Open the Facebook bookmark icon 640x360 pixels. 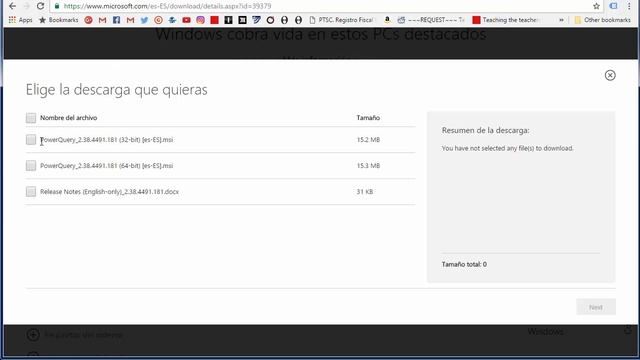tap(116, 20)
